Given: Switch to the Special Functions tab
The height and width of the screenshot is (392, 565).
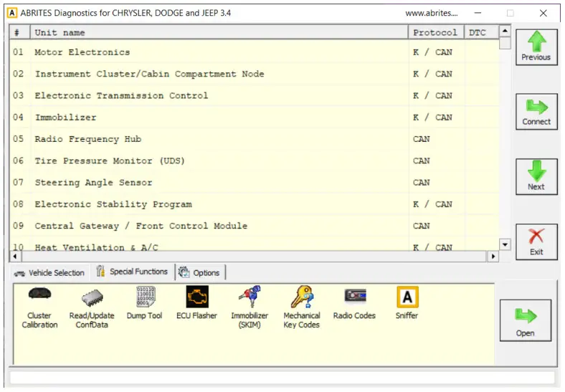Looking at the screenshot, I should [132, 272].
